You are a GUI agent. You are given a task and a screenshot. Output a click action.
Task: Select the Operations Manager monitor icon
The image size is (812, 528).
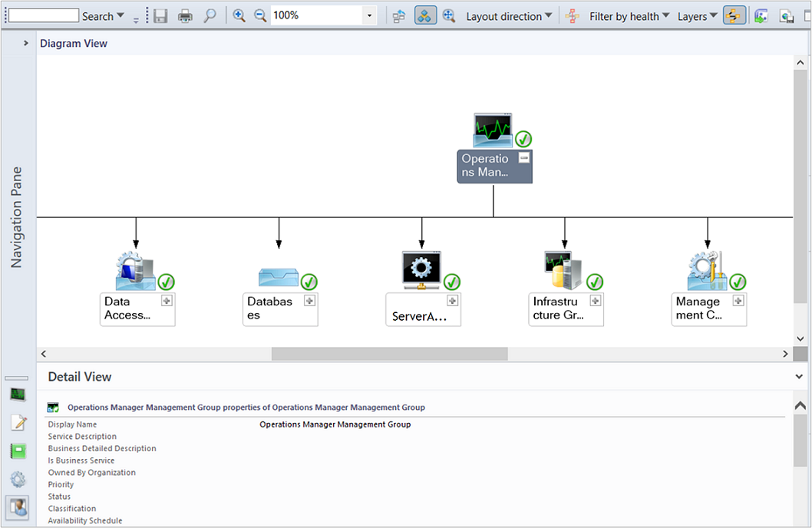493,130
